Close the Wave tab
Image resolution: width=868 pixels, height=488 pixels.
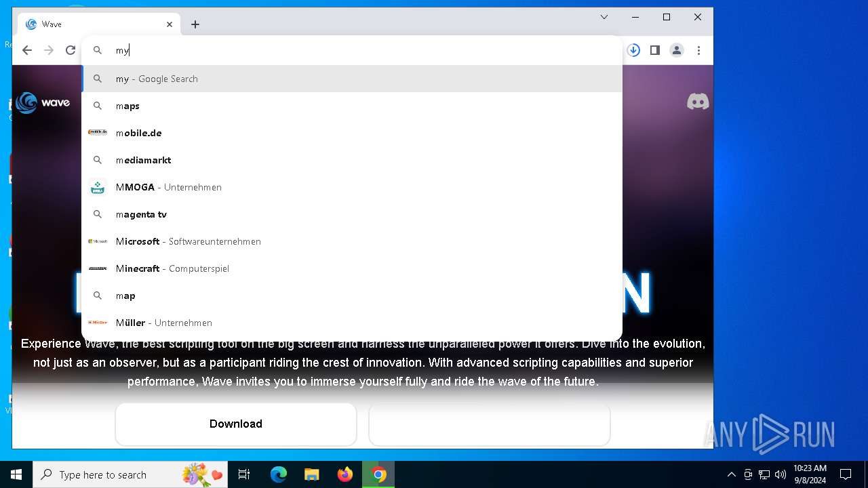pyautogui.click(x=170, y=24)
